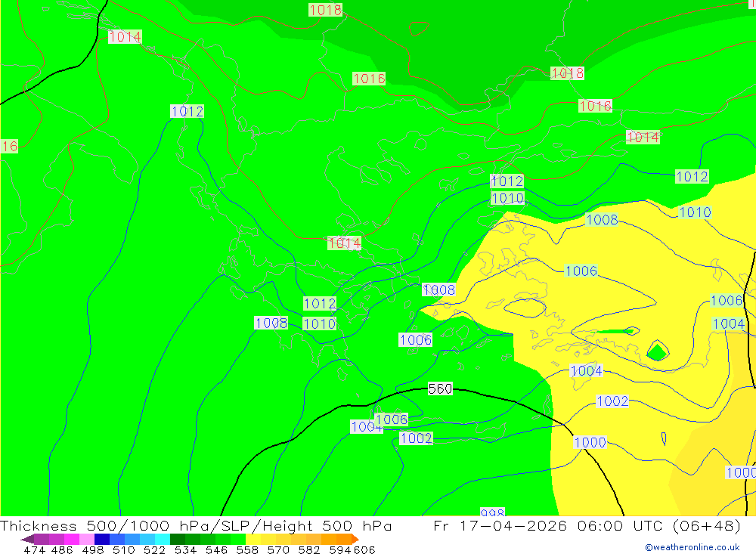The height and width of the screenshot is (554, 756).
Task: Click the forecast date 'Fr 17-04-2026 06:00 UTC (06+48)'
Action: [x=587, y=525]
